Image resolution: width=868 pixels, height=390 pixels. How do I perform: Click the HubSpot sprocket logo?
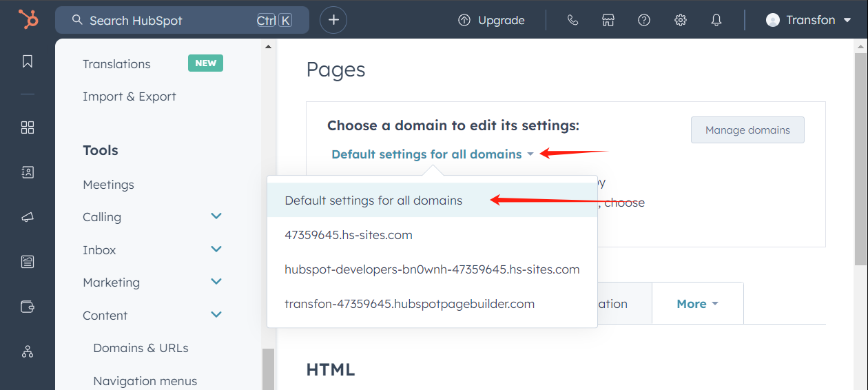pyautogui.click(x=28, y=19)
